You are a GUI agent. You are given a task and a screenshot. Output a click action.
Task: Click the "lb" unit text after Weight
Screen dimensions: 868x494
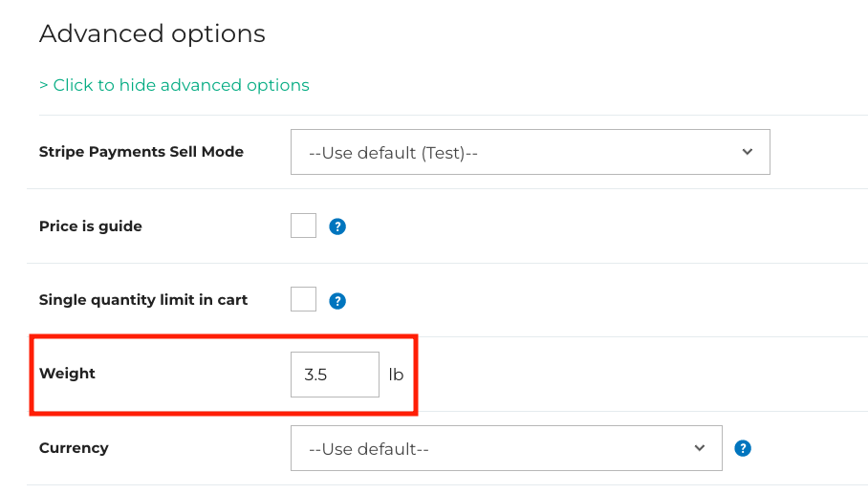pyautogui.click(x=396, y=375)
